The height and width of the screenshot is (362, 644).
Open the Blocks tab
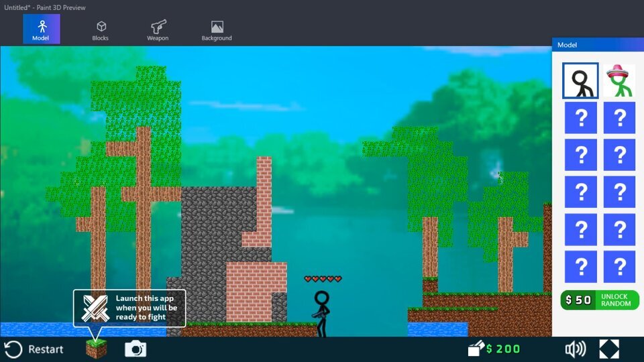click(101, 29)
